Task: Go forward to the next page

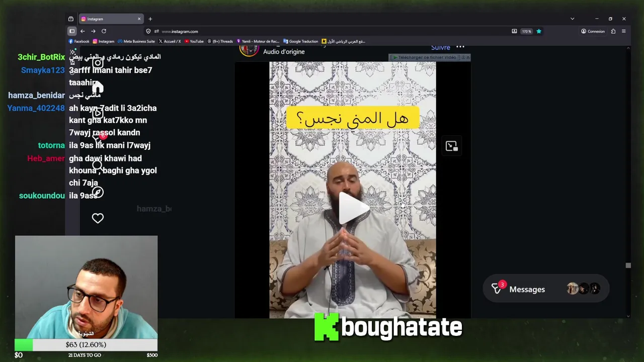Action: click(93, 31)
